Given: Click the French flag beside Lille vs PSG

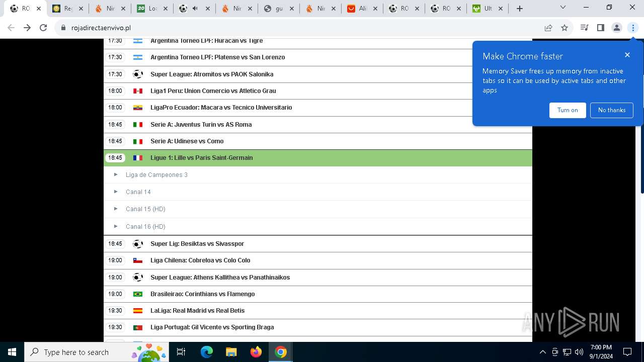Looking at the screenshot, I should 138,158.
